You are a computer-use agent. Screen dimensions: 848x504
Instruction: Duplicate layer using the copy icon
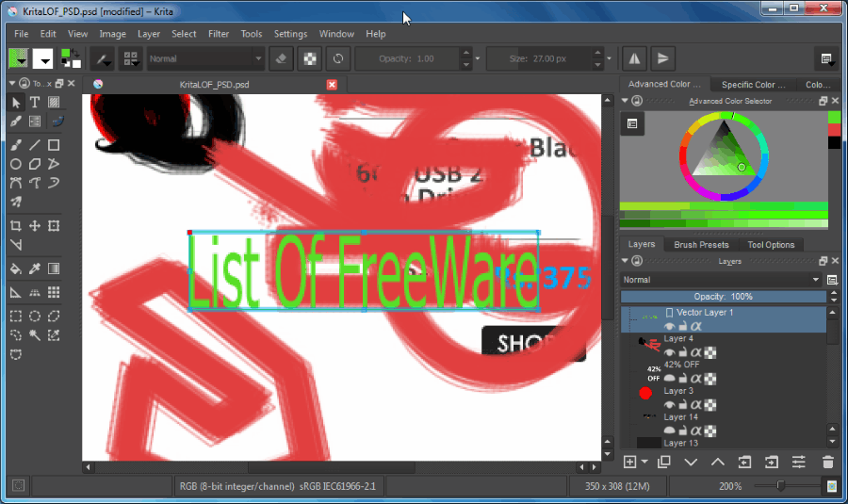[x=663, y=462]
